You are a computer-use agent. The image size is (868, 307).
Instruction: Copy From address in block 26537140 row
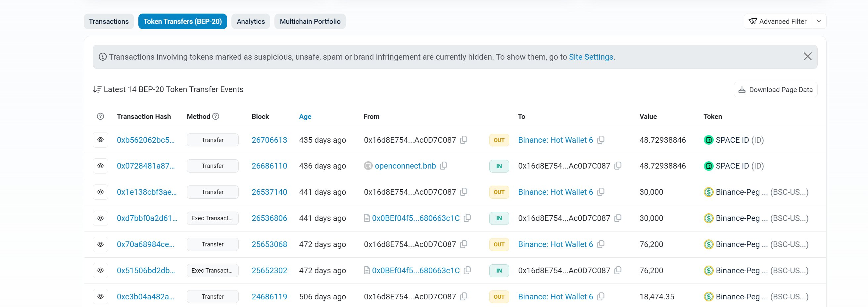point(464,191)
